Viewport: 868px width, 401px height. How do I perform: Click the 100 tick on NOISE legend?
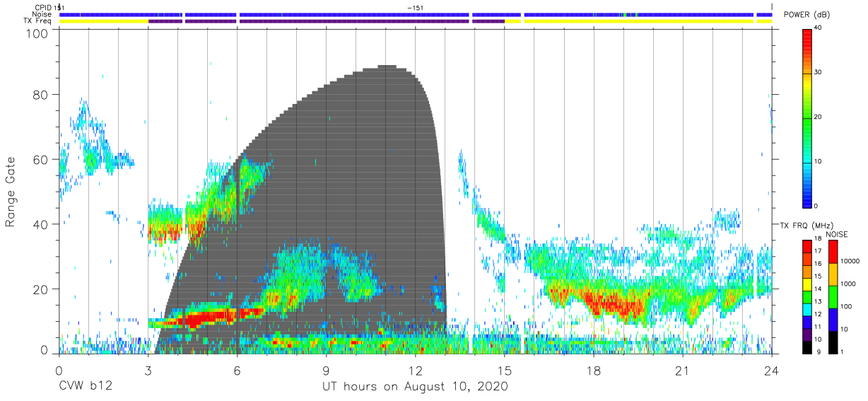coord(847,306)
